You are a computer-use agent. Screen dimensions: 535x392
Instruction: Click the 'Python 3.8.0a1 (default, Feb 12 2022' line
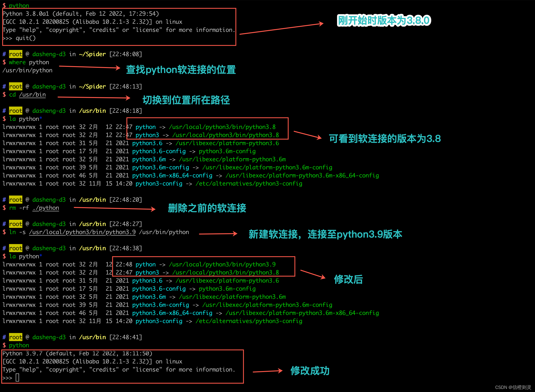[80, 14]
